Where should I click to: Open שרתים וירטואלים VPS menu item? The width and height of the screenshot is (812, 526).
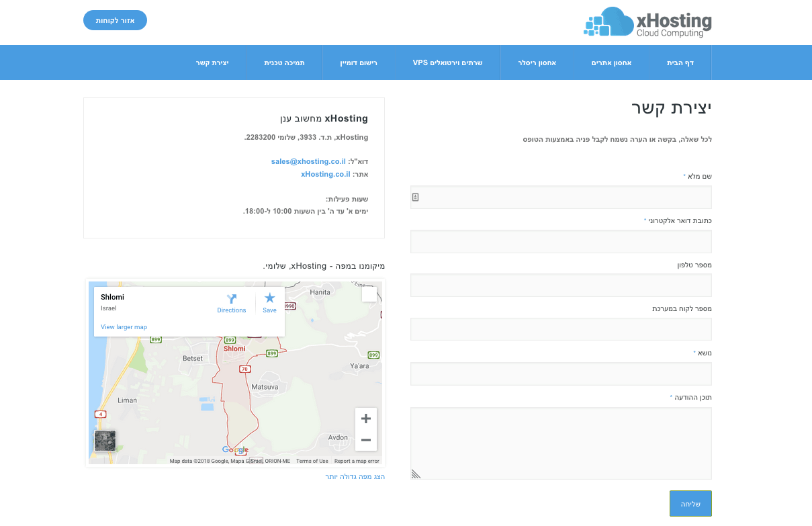tap(447, 62)
